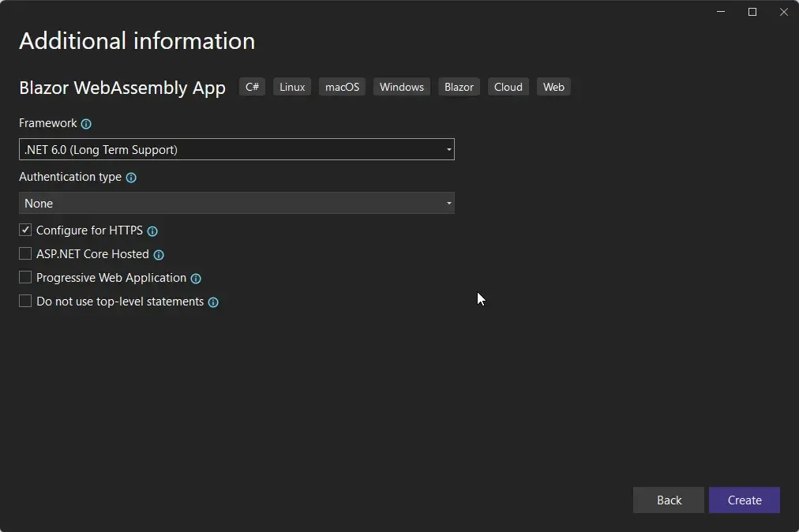Image resolution: width=799 pixels, height=532 pixels.
Task: Enable Do not use top-level statements
Action: pos(24,301)
